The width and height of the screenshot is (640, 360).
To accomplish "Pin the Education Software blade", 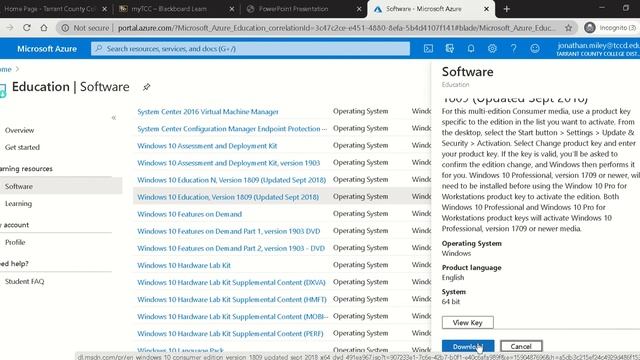I will tap(146, 87).
